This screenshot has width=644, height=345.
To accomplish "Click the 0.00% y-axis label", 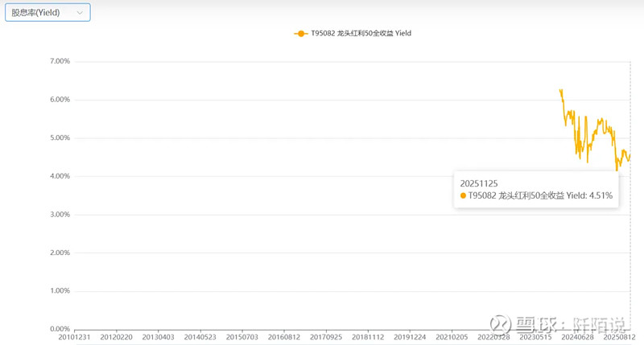I will [x=60, y=329].
